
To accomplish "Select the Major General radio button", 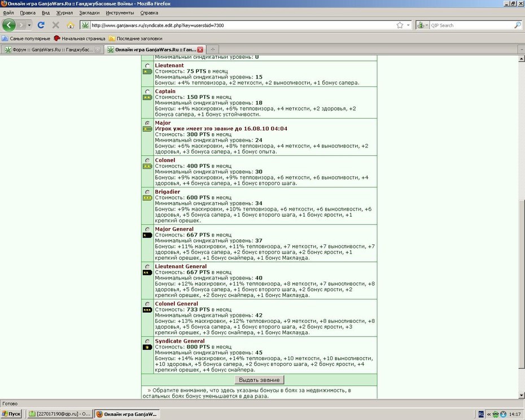I will [x=147, y=229].
